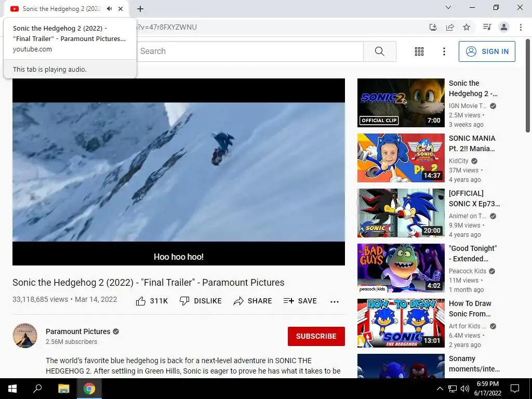Click the main video title text

148,282
